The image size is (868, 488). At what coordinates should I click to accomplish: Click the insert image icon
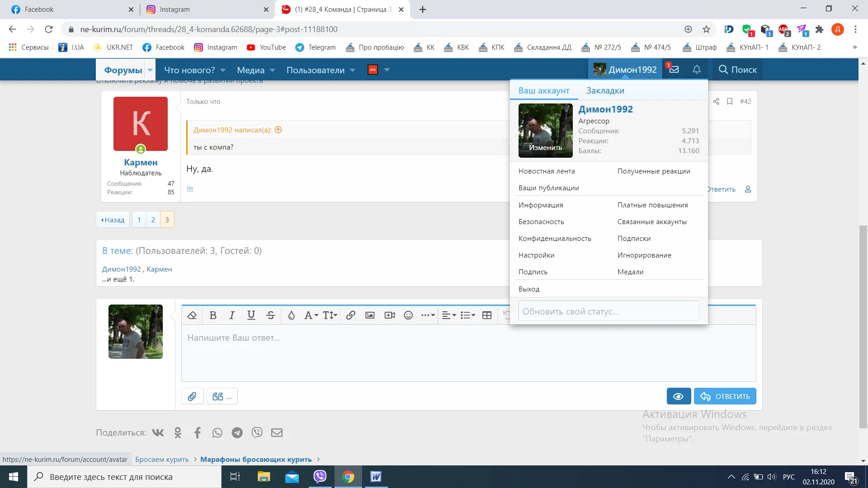tap(370, 315)
